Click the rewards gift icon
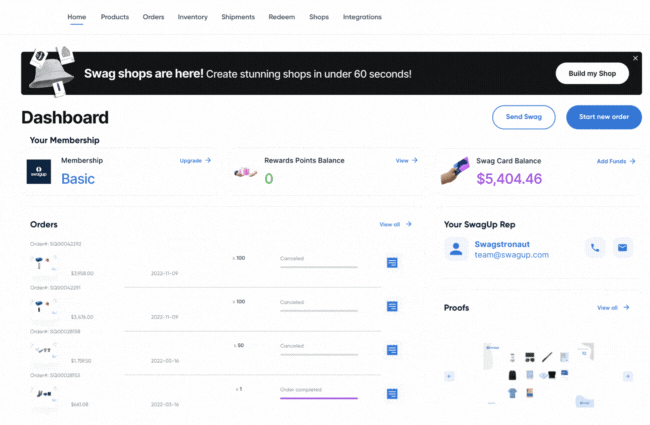Screen dimensions: 650x425 (245, 172)
